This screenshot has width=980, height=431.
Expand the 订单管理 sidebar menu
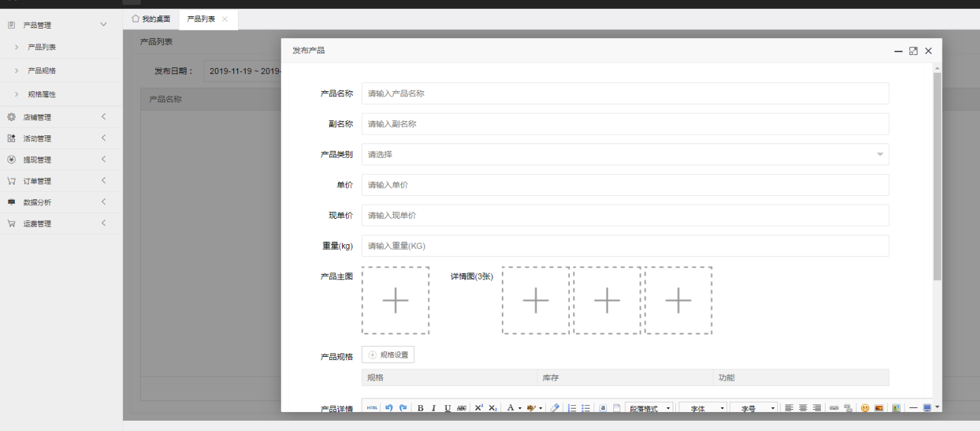(x=61, y=181)
